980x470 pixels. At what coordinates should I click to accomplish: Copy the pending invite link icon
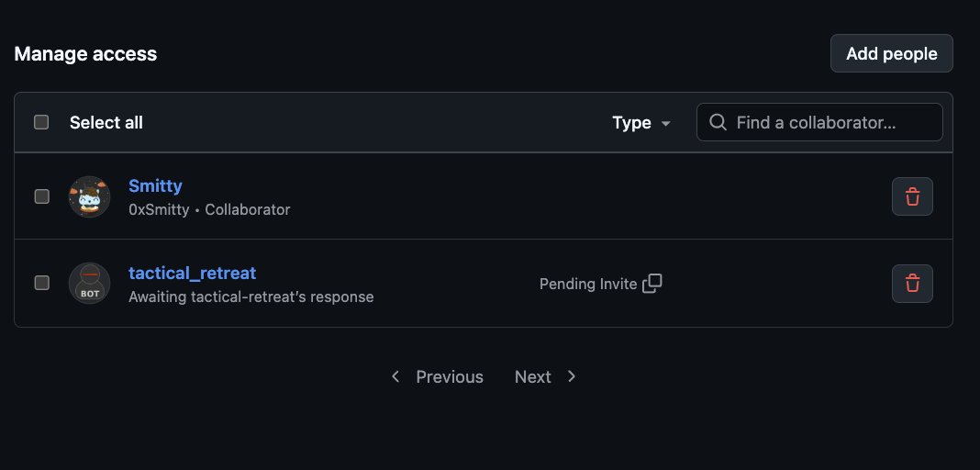[x=651, y=283]
